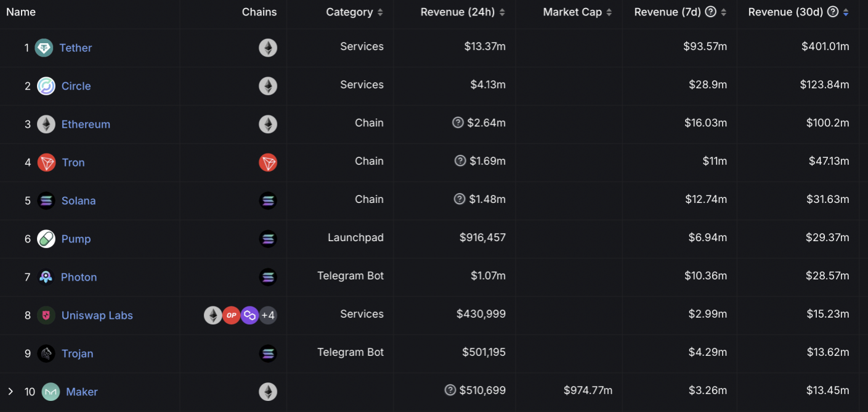Click the chain icon in the Ethereum row
The image size is (868, 412).
pos(268,124)
